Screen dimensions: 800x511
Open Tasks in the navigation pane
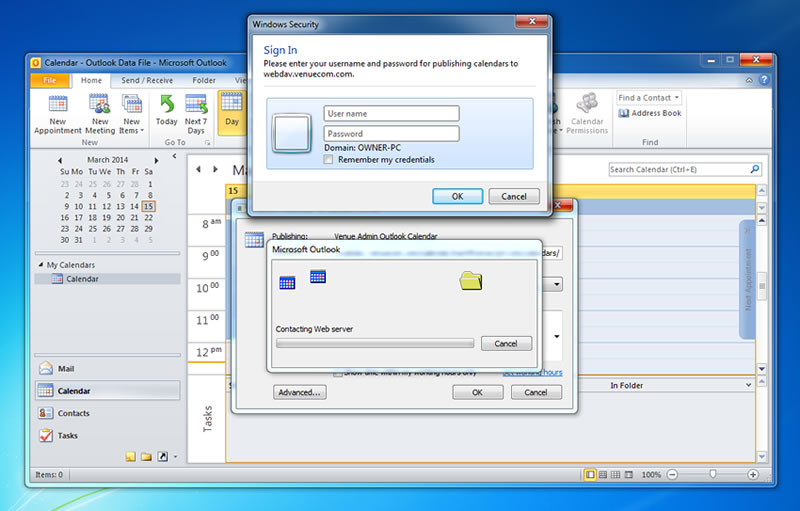click(x=107, y=436)
